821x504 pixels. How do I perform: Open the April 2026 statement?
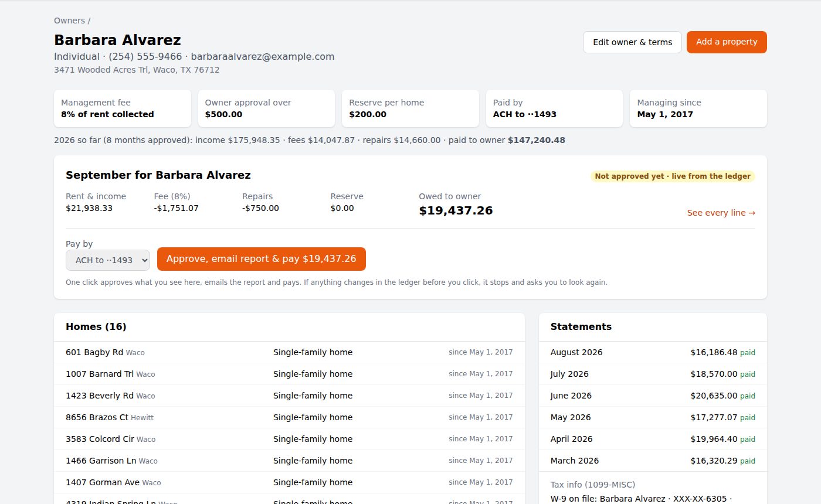coord(653,439)
